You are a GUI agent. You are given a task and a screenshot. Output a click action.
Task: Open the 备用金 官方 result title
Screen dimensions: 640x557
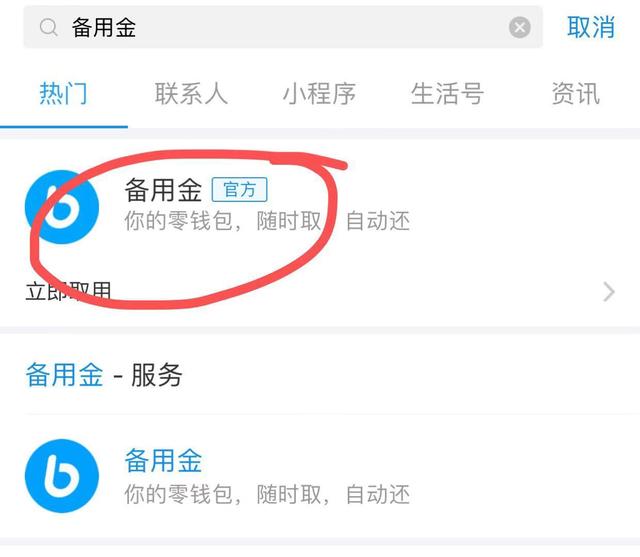pos(163,190)
